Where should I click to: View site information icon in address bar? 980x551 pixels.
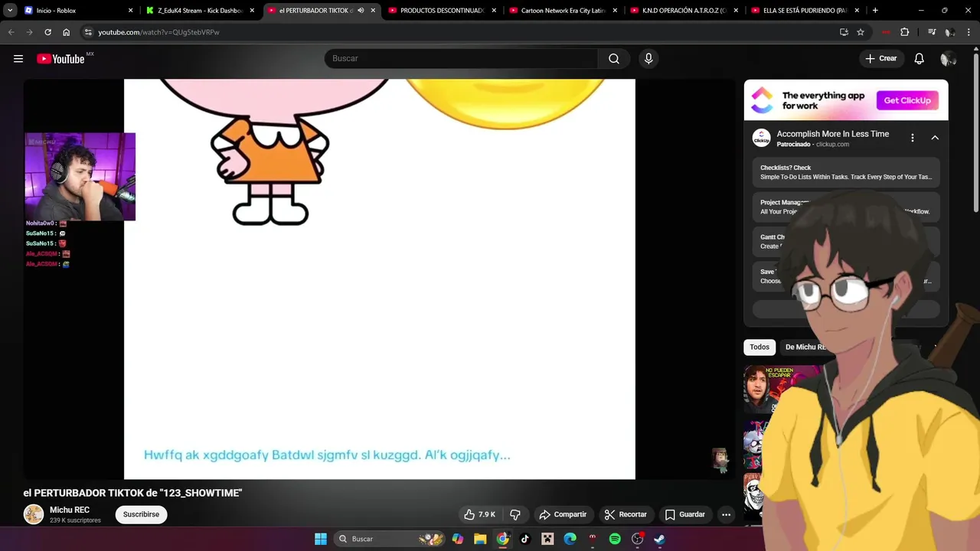point(88,32)
